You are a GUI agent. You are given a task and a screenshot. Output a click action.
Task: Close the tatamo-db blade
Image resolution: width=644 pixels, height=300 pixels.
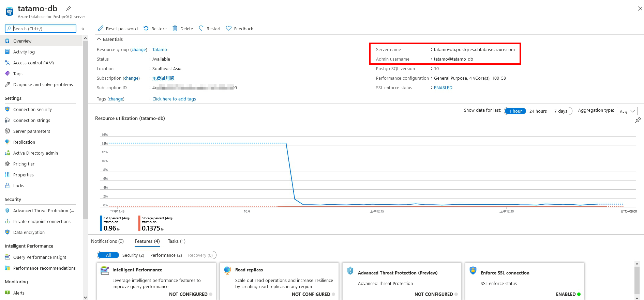click(640, 9)
